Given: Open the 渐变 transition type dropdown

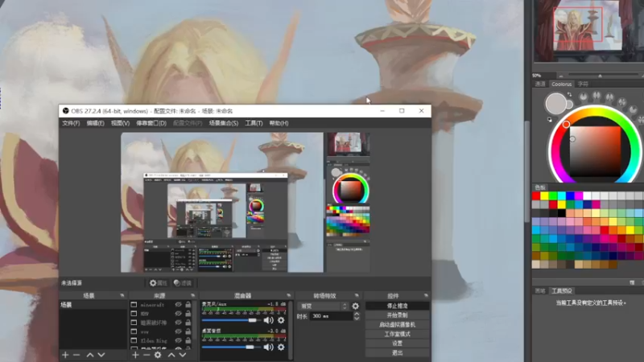Looking at the screenshot, I should pyautogui.click(x=323, y=306).
